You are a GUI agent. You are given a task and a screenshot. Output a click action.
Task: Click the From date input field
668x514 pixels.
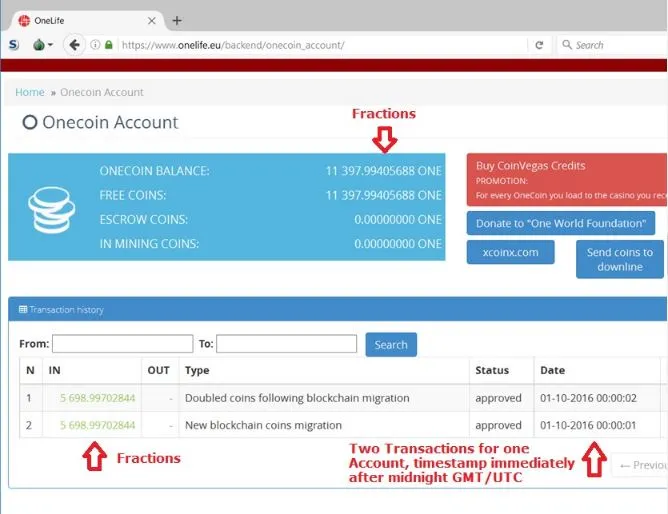coord(123,344)
